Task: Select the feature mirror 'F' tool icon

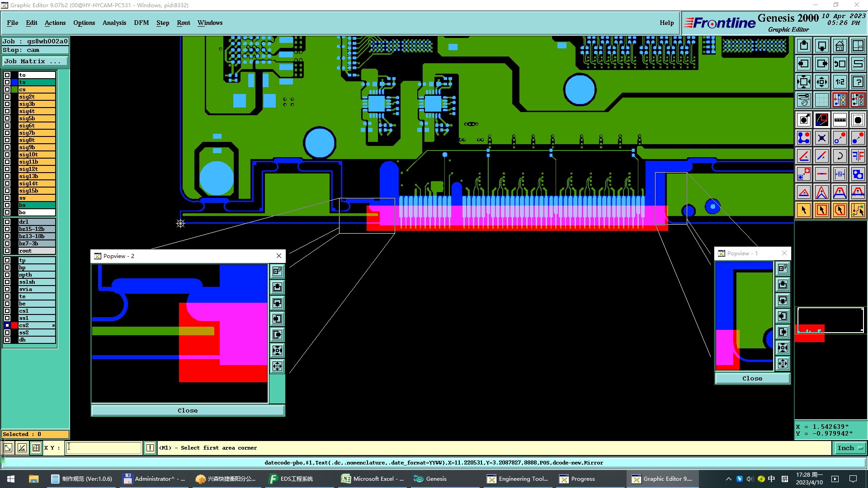Action: click(x=858, y=156)
